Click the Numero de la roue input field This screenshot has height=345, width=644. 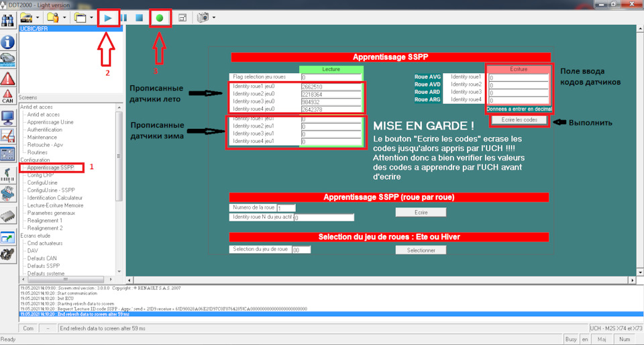pyautogui.click(x=286, y=208)
